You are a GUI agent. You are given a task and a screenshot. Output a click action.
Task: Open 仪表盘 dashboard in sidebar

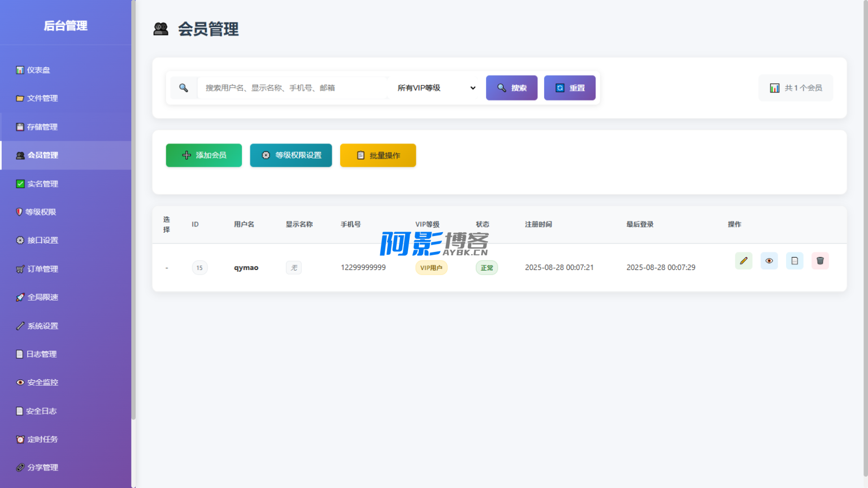click(x=38, y=70)
